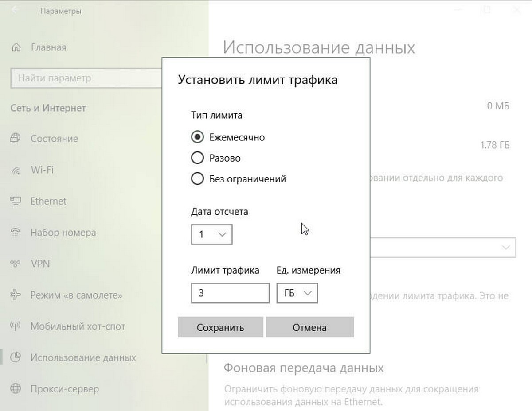This screenshot has height=411, width=532.
Task: Click the Ethernet monitor icon
Action: [x=16, y=201]
